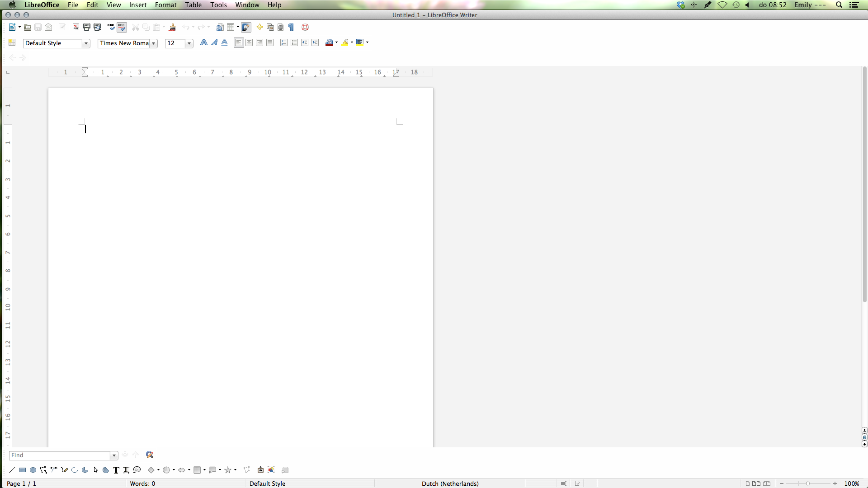Insert picture From File icon
This screenshot has height=488, width=868.
click(x=271, y=470)
